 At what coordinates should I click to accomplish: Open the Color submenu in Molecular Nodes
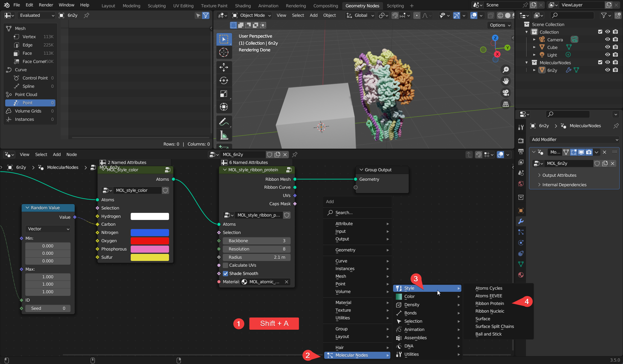coord(409,296)
